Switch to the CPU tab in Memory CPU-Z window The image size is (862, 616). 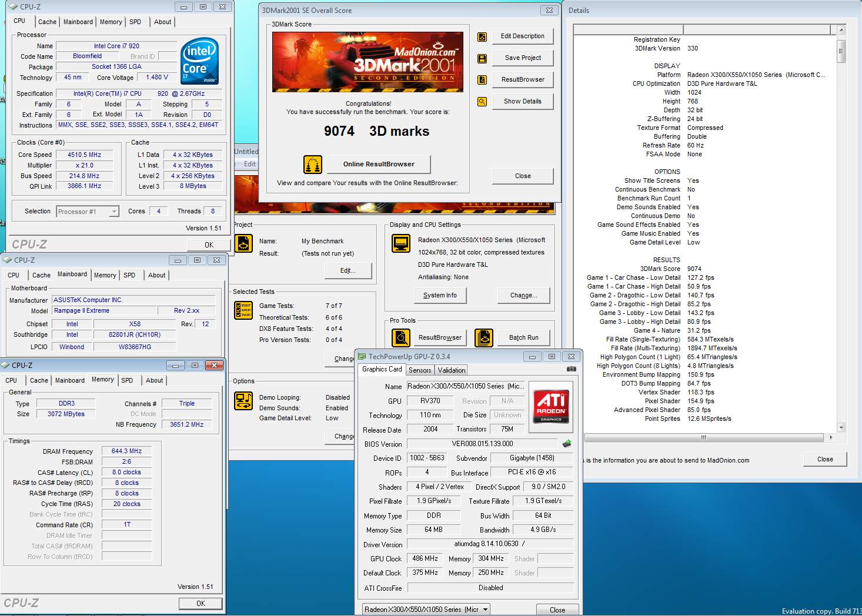point(11,380)
